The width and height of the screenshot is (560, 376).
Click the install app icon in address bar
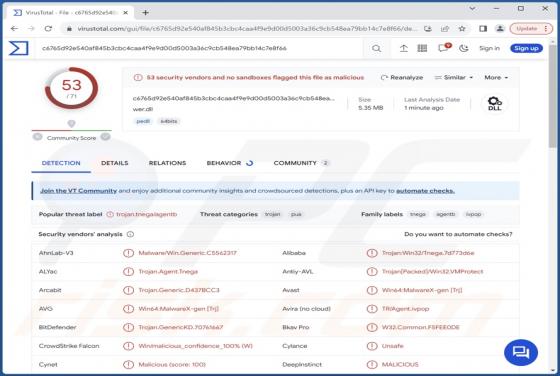tap(428, 29)
